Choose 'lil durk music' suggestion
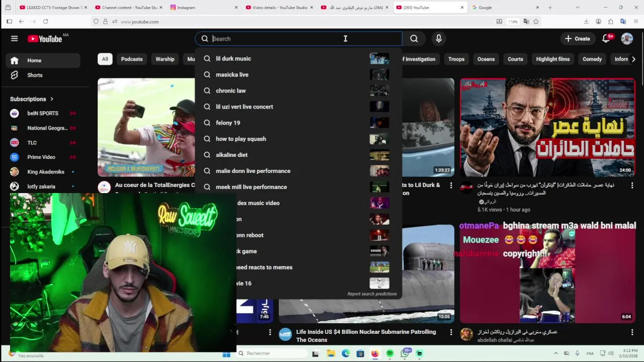This screenshot has width=644, height=362. pos(298,58)
